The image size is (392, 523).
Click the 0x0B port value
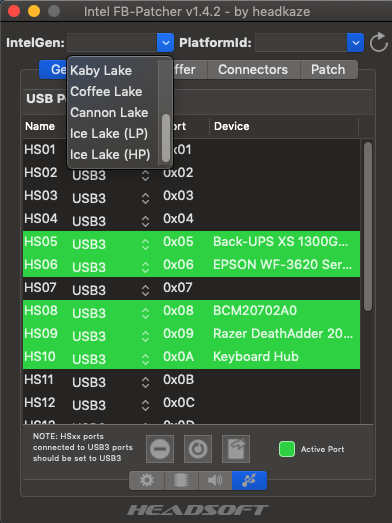pos(178,380)
